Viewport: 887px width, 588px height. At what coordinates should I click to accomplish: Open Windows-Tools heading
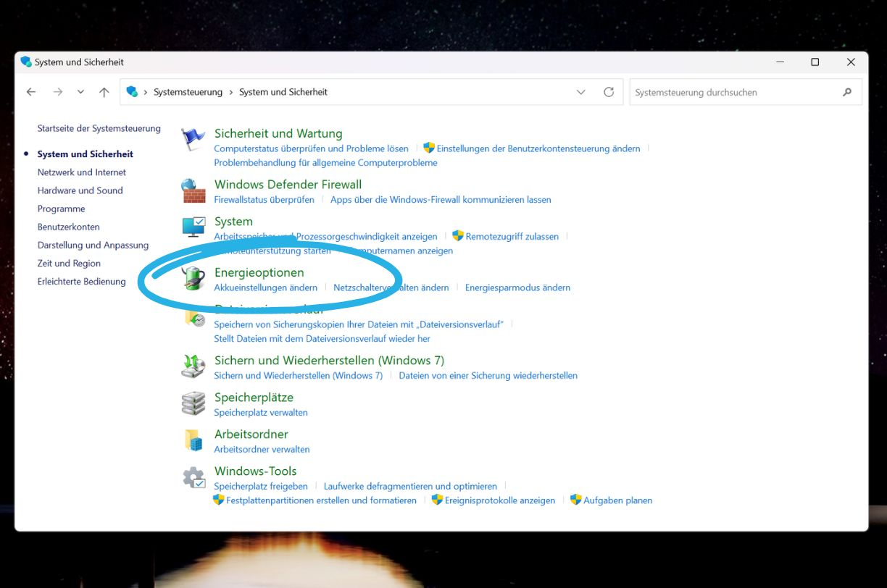255,471
